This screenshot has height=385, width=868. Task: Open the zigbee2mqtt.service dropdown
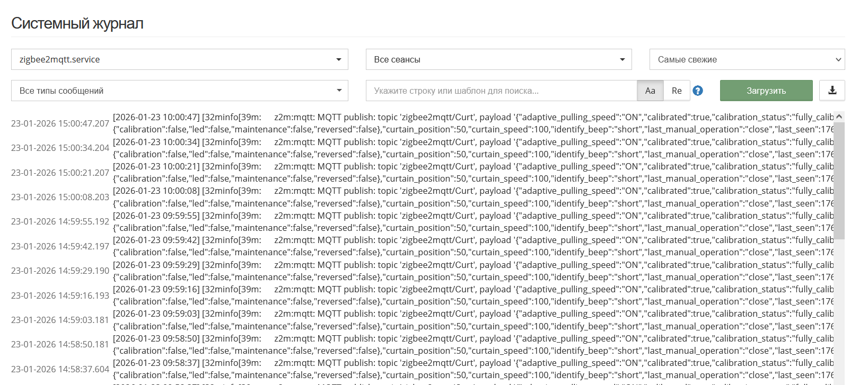(179, 59)
